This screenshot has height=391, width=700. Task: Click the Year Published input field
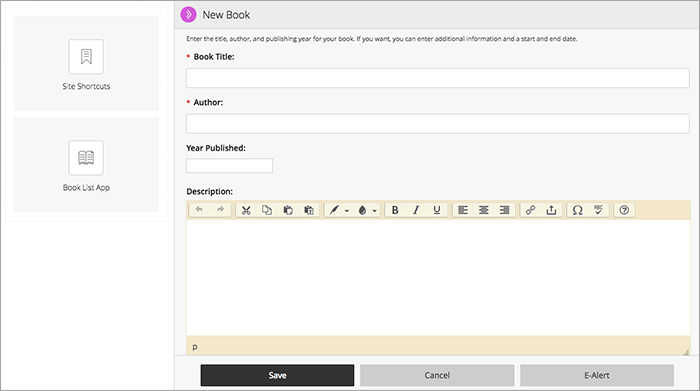point(229,166)
